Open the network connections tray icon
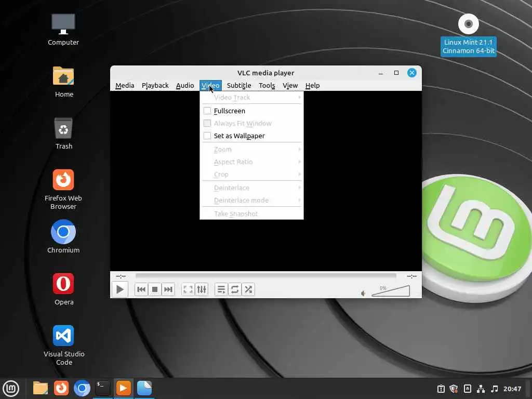The image size is (532, 399). [x=481, y=389]
